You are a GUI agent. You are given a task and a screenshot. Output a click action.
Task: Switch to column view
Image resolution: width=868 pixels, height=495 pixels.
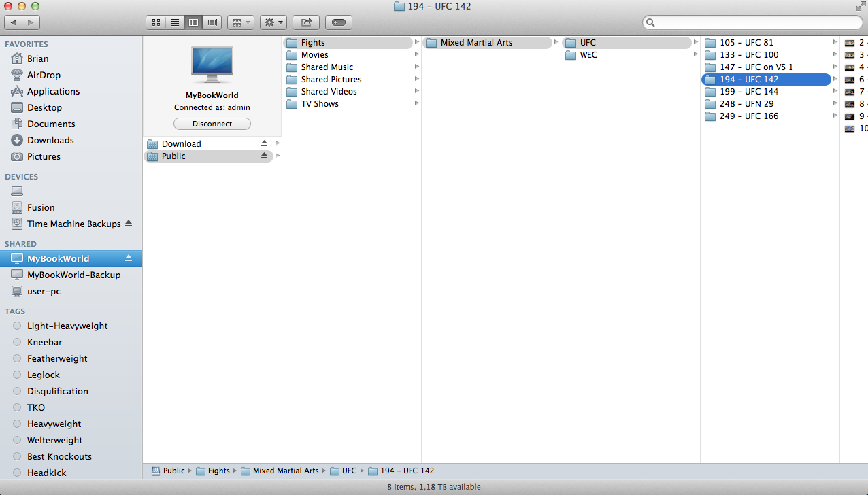coord(194,22)
